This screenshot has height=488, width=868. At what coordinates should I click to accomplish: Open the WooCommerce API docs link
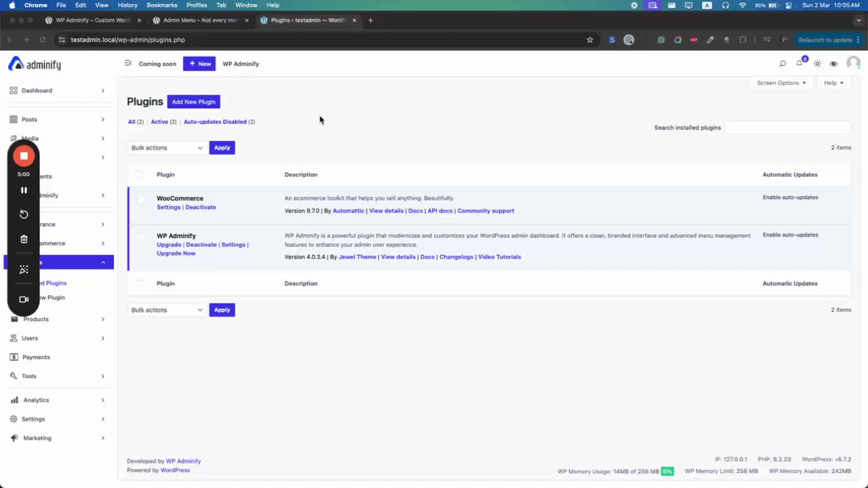click(440, 211)
